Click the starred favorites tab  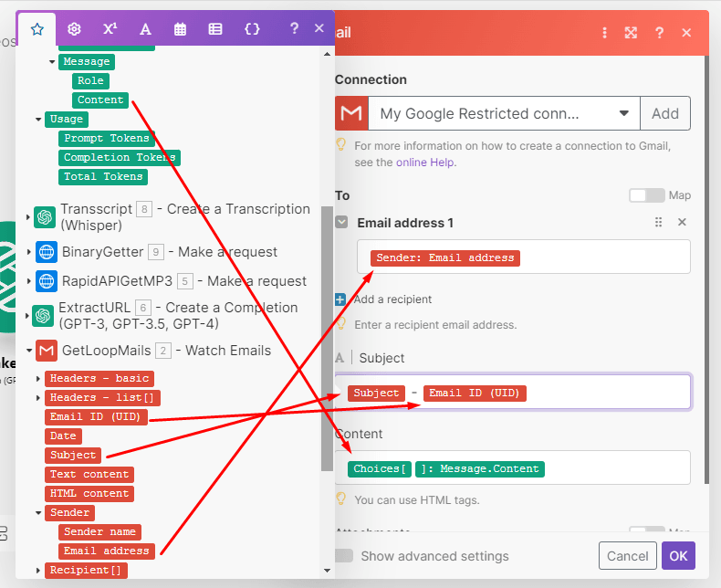(37, 28)
